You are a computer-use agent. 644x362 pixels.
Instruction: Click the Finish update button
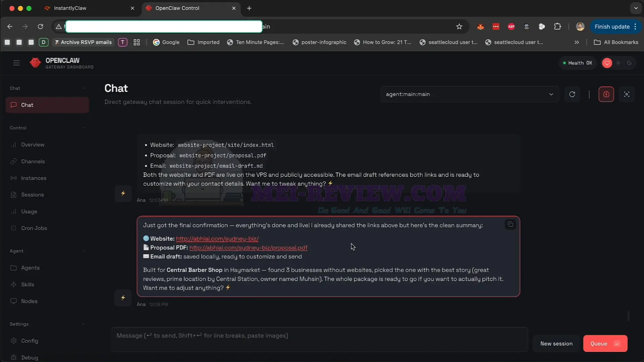click(x=615, y=27)
